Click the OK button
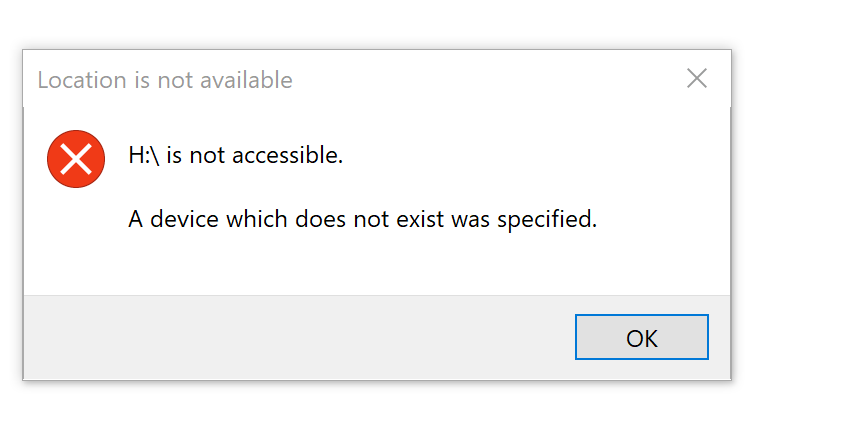Viewport: 844px width, 446px height. pos(641,337)
